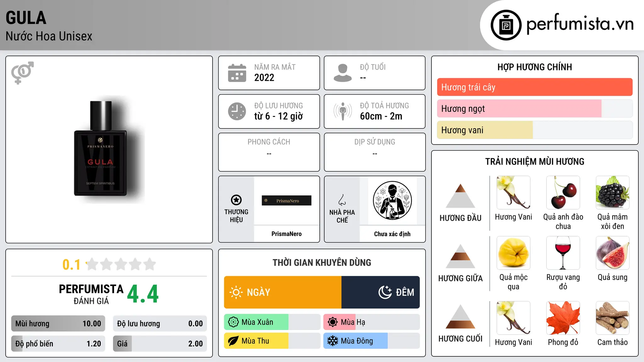Click the nose icon above Nhà pha chế

click(342, 200)
